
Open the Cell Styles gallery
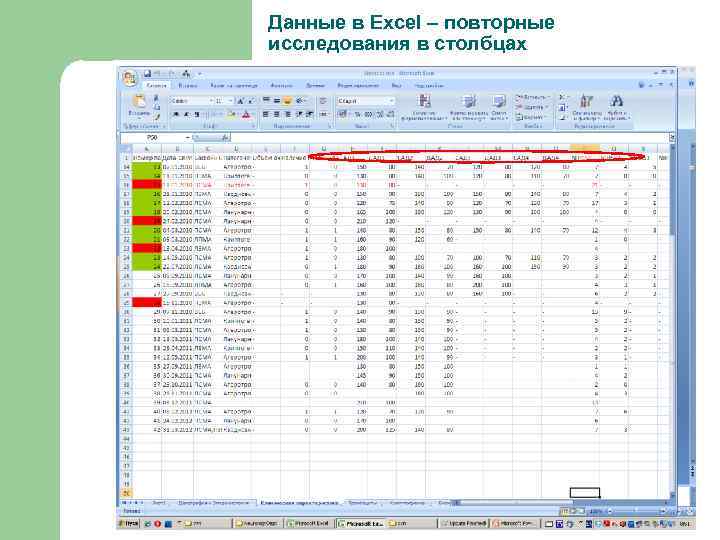coord(499,108)
